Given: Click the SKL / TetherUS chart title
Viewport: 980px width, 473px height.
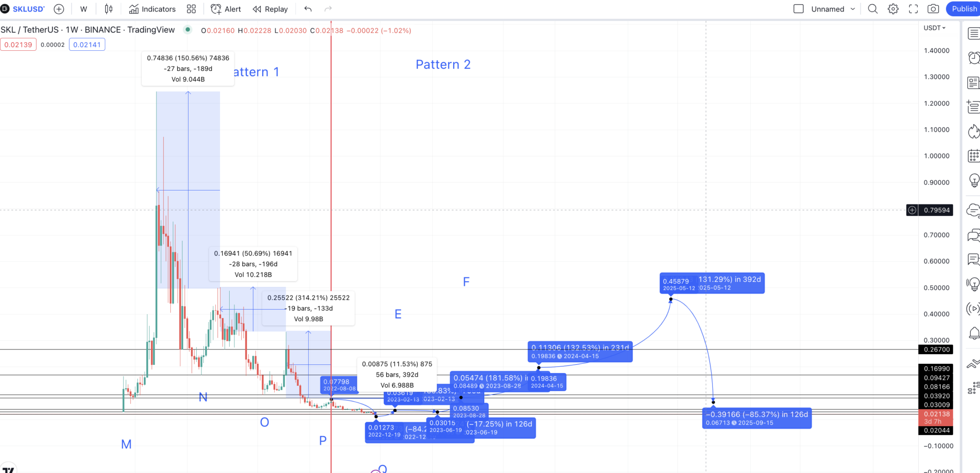Looking at the screenshot, I should coord(88,30).
